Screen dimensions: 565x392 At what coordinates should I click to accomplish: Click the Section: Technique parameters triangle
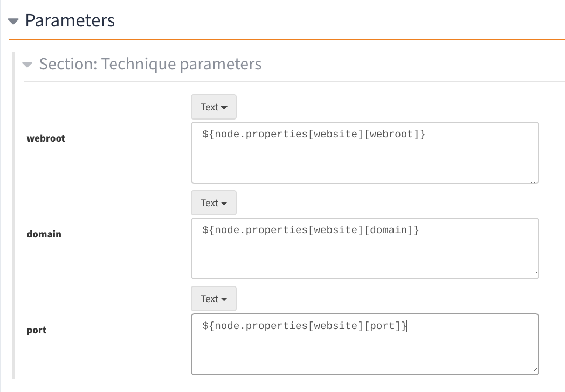click(27, 64)
